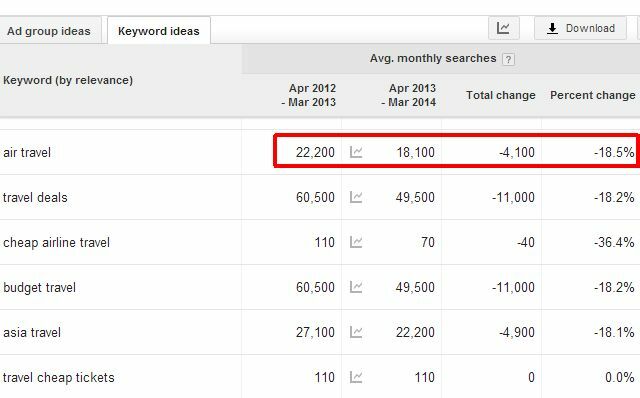The image size is (640, 398).
Task: Select the budget travel keyword
Action: (x=40, y=287)
